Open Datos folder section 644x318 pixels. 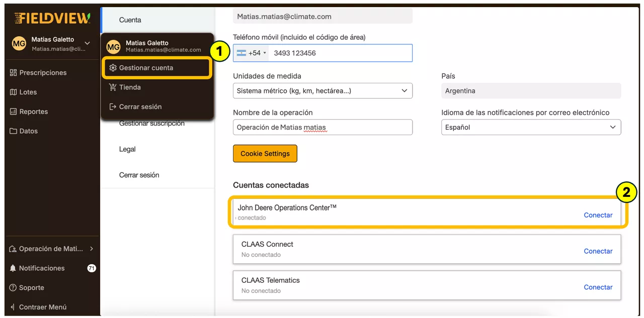click(28, 131)
